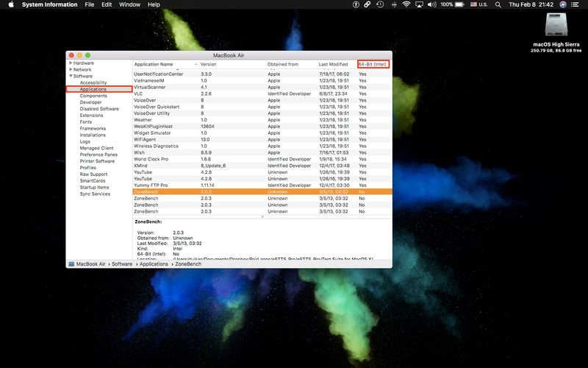Open the volume control icon

click(432, 4)
